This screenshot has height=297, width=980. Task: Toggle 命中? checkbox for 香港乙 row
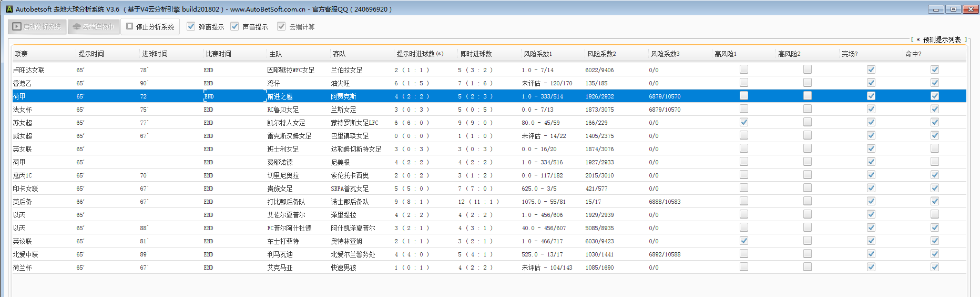point(935,83)
